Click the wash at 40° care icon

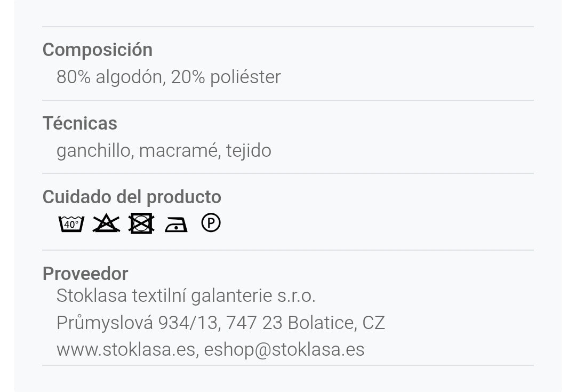coord(71,223)
